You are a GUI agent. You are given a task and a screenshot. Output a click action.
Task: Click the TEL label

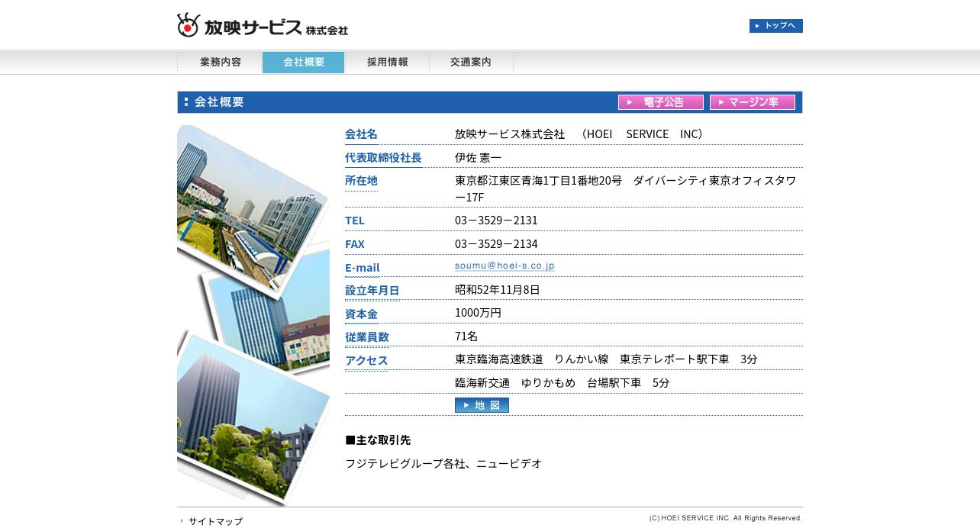[x=355, y=221]
